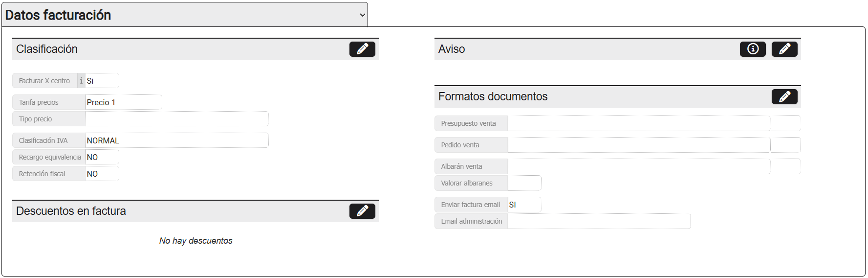868x278 pixels.
Task: Open the Aviso info icon button
Action: coord(753,49)
